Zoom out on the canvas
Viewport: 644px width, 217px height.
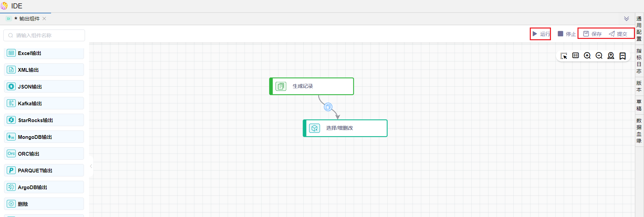[599, 56]
